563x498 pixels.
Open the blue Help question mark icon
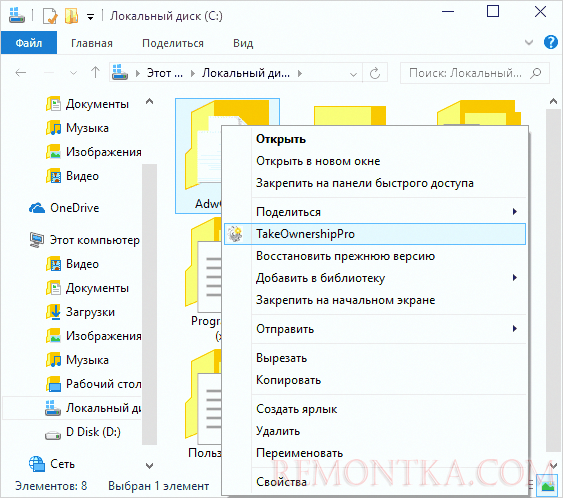pos(550,42)
